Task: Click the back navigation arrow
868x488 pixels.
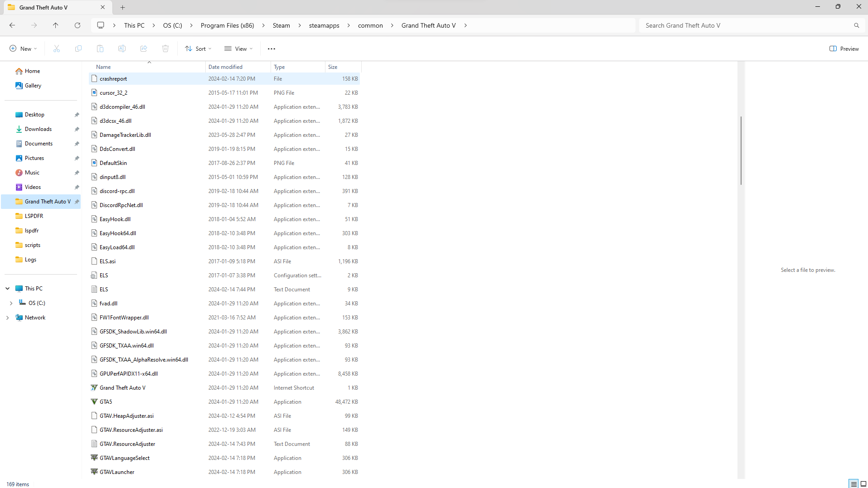Action: [x=12, y=25]
